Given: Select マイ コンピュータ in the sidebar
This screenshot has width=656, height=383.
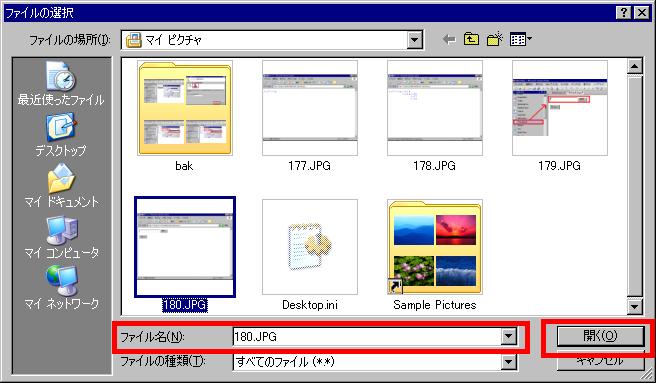Looking at the screenshot, I should (x=61, y=237).
